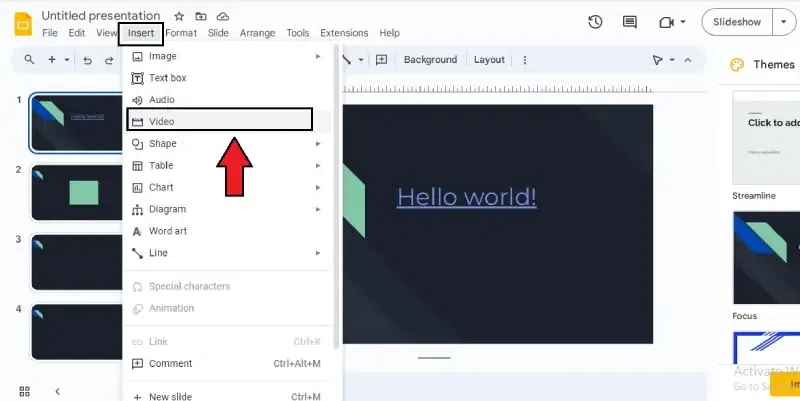Select slide 1 thumbnail
Screen dimensions: 800x401
(77, 123)
